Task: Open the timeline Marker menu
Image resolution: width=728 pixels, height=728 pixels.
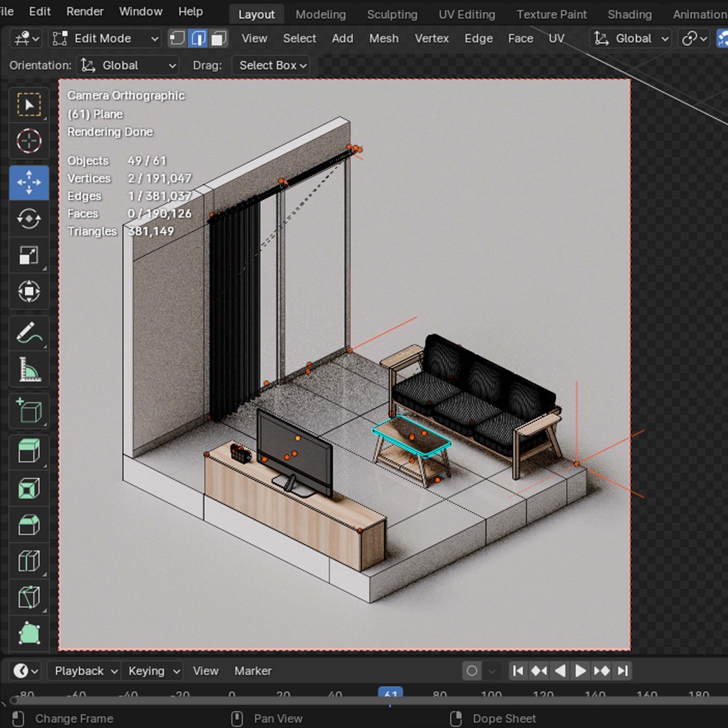Action: (253, 671)
